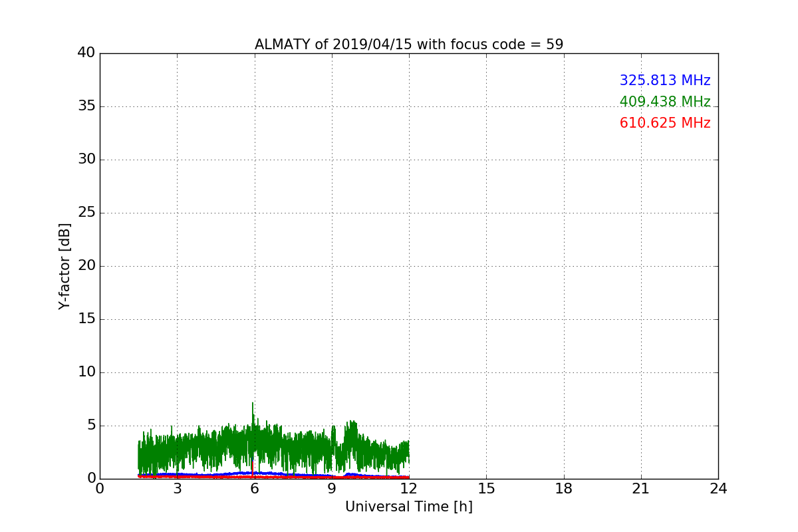
Task: Click the green spike peak near 6 h
Action: 253,403
